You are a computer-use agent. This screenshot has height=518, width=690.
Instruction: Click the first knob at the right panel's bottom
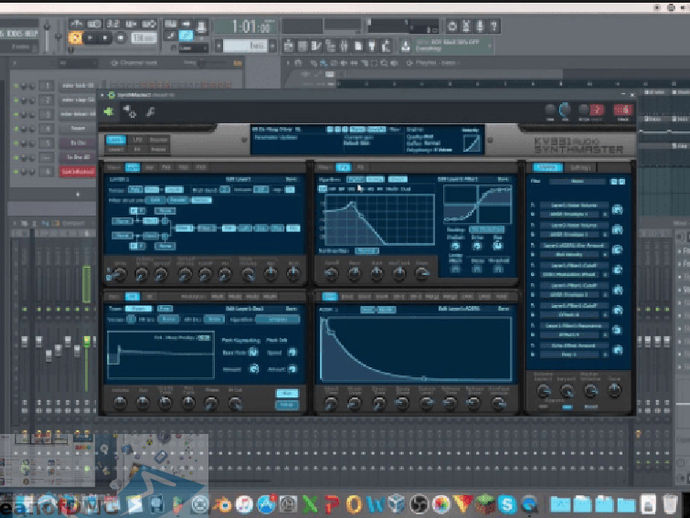pos(543,390)
